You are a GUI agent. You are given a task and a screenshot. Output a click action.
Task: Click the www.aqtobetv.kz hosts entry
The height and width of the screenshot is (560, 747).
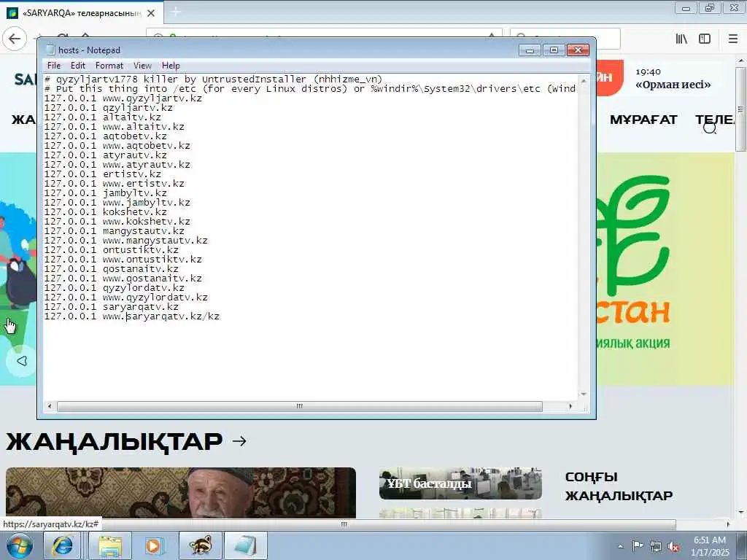pos(117,146)
